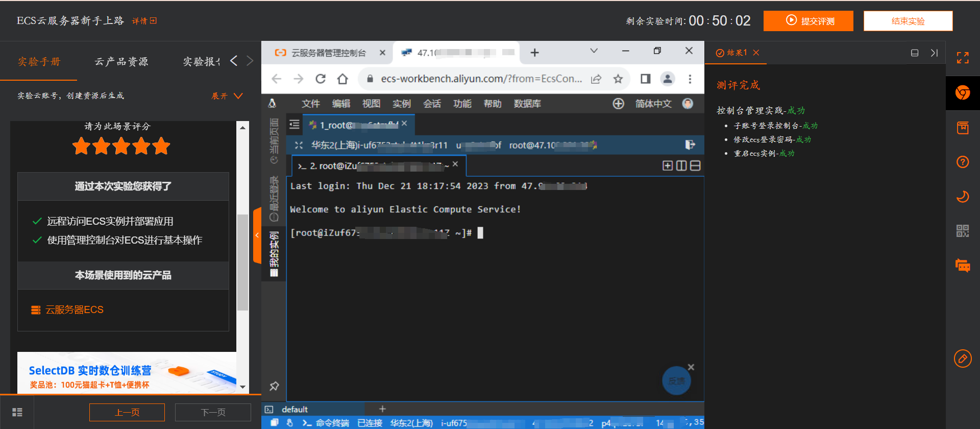Select the 云服务器管理控制台 browser tab
This screenshot has width=980, height=429.
coord(328,53)
